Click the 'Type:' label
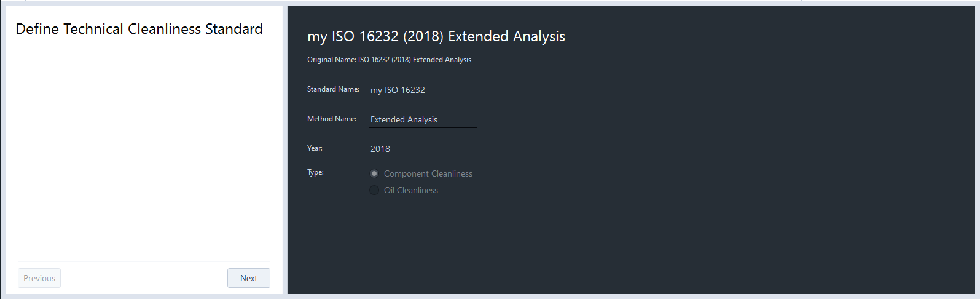Viewport: 980px width, 299px height. pyautogui.click(x=315, y=172)
